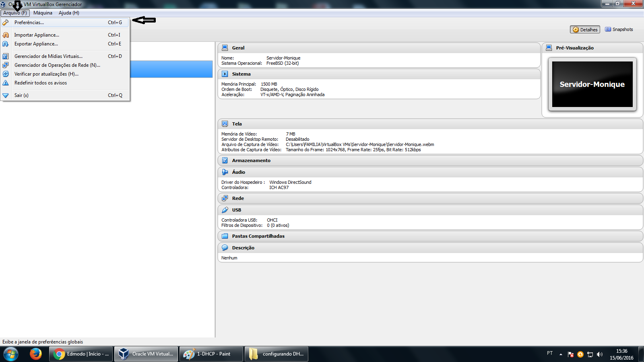
Task: Click the Pastas Compartilhadas folder icon
Action: coord(225,236)
